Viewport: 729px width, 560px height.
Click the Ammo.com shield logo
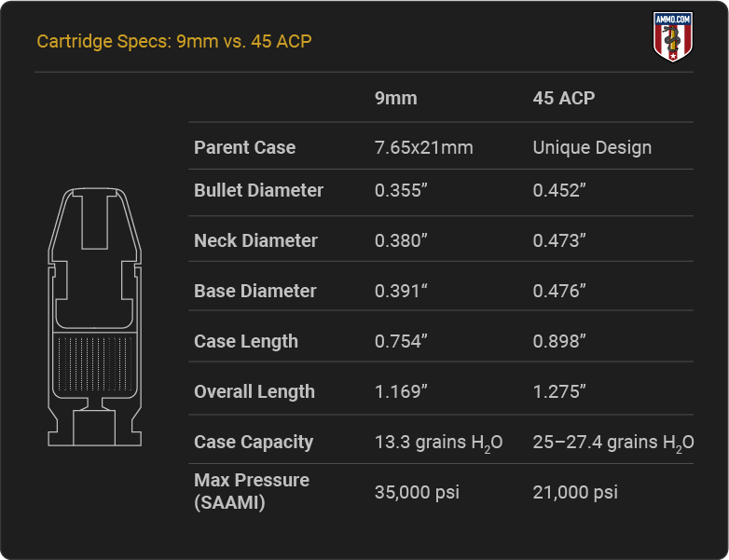[673, 36]
